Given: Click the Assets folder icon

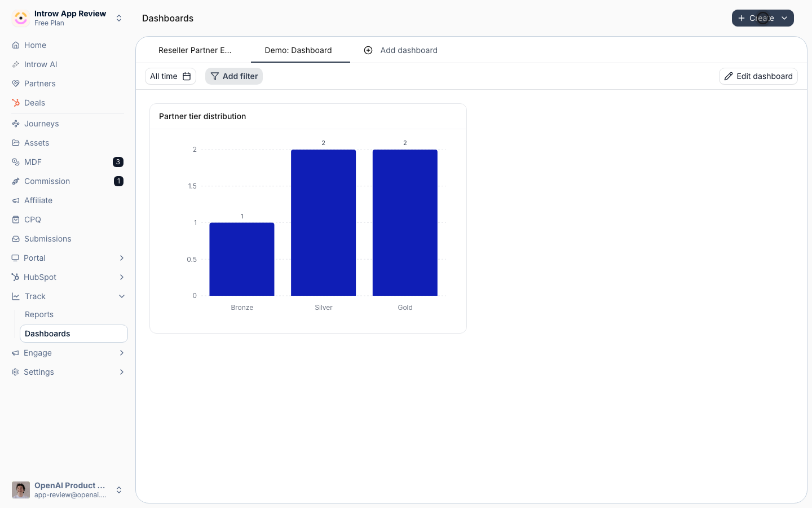Looking at the screenshot, I should coord(16,143).
